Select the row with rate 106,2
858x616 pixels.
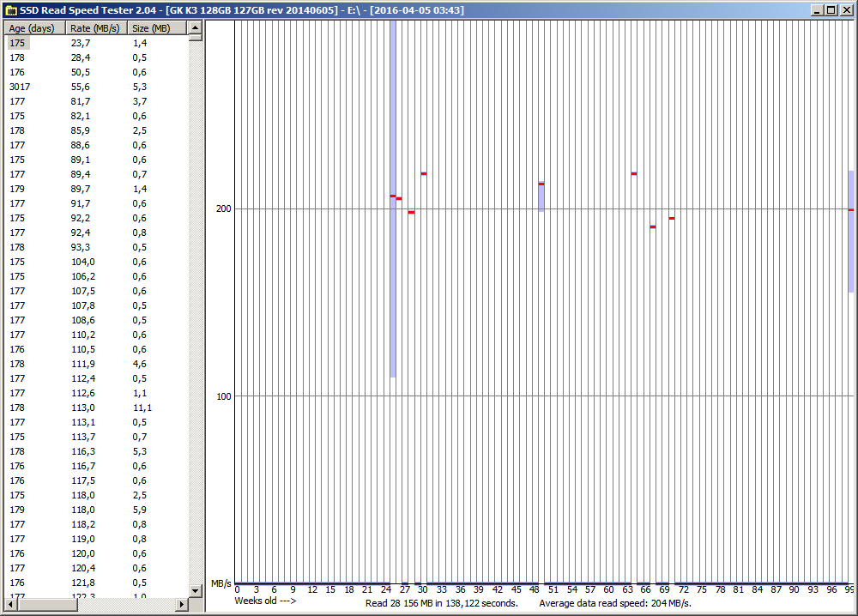[x=96, y=276]
